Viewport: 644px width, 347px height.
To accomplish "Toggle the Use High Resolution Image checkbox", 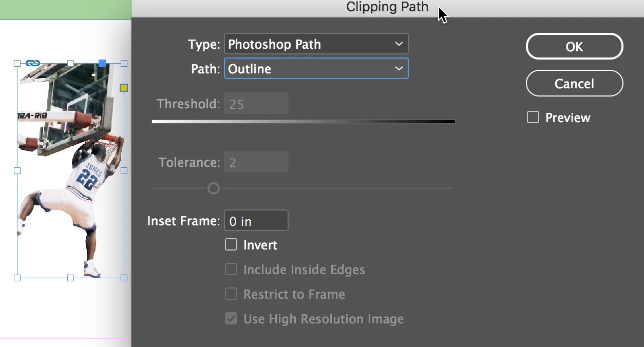I will coord(231,319).
